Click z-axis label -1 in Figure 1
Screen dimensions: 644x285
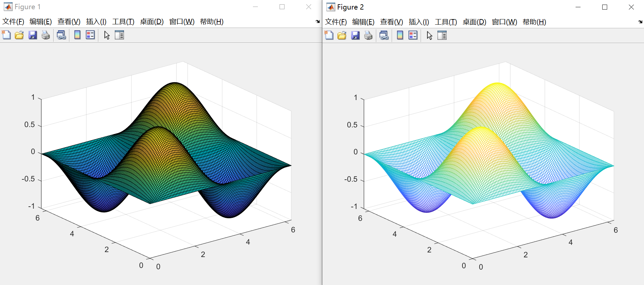pyautogui.click(x=31, y=206)
